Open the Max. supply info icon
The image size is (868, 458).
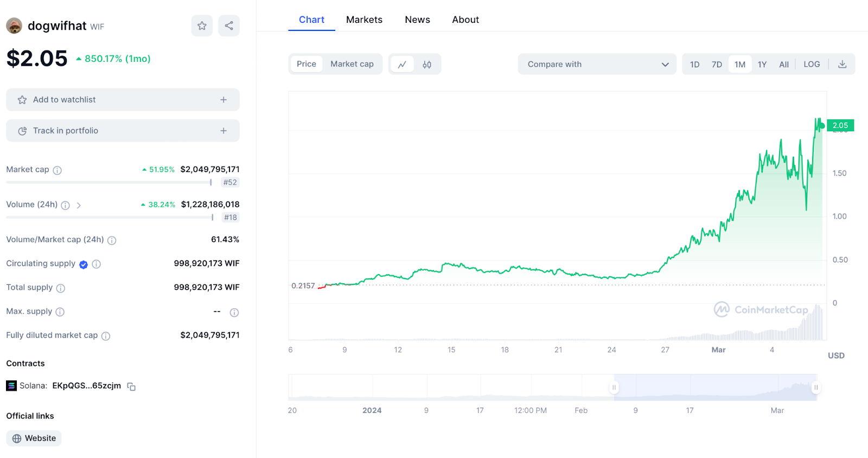60,312
